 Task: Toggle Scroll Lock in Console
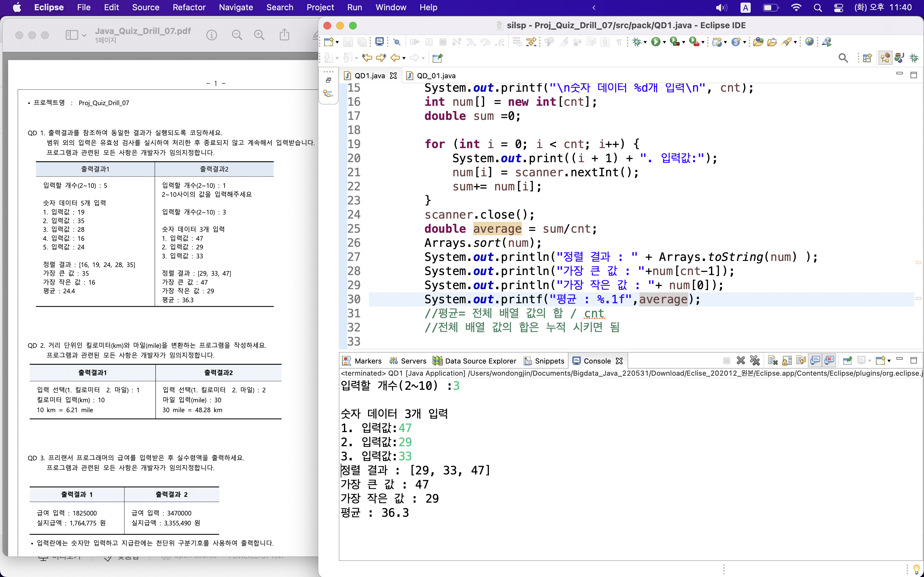pyautogui.click(x=787, y=360)
